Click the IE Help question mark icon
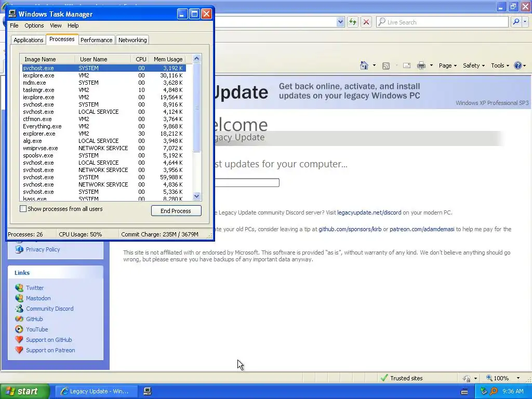The height and width of the screenshot is (399, 532). [518, 65]
